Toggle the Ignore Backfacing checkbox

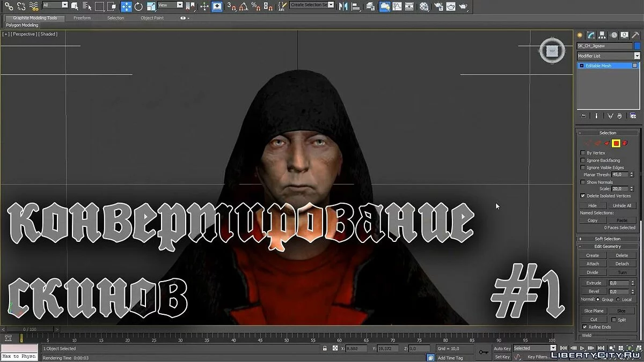(583, 160)
